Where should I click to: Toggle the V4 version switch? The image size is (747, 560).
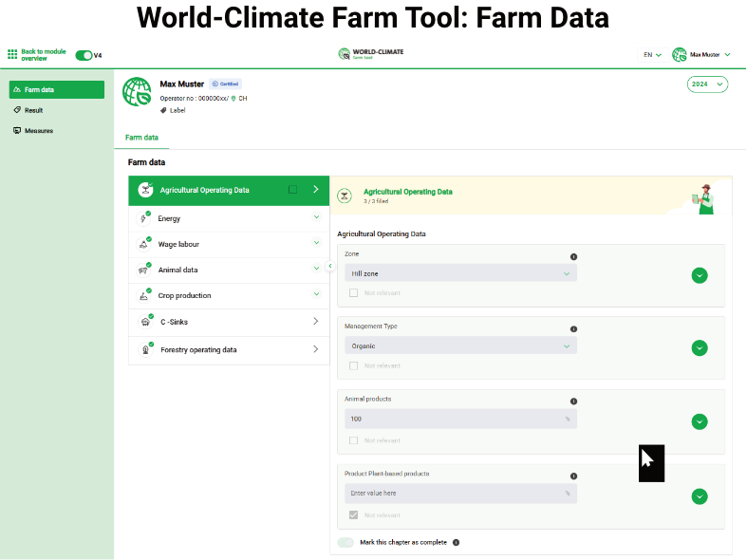(84, 55)
